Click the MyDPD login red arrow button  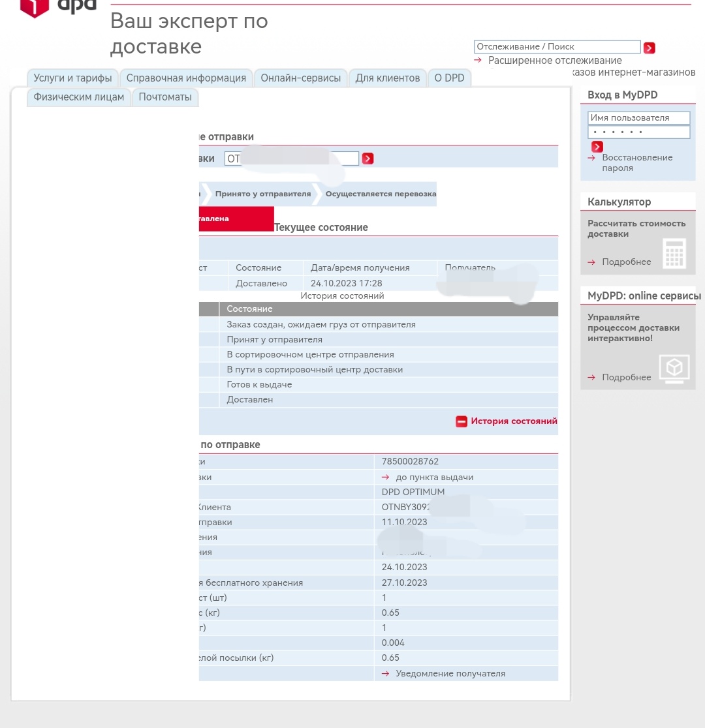point(597,147)
